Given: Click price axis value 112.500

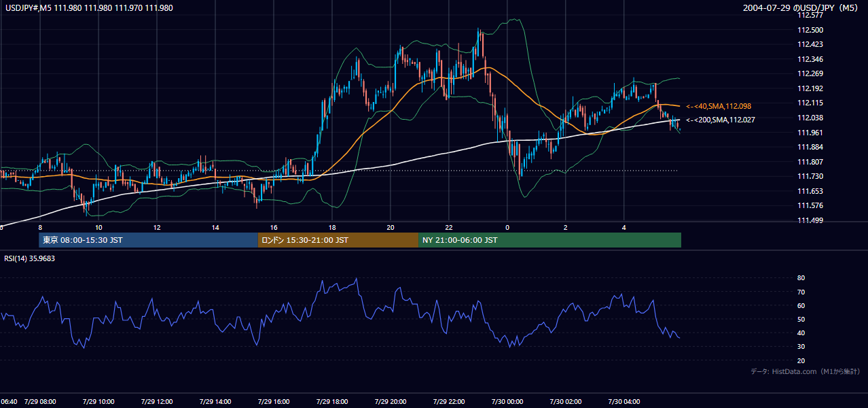Looking at the screenshot, I should pos(810,30).
